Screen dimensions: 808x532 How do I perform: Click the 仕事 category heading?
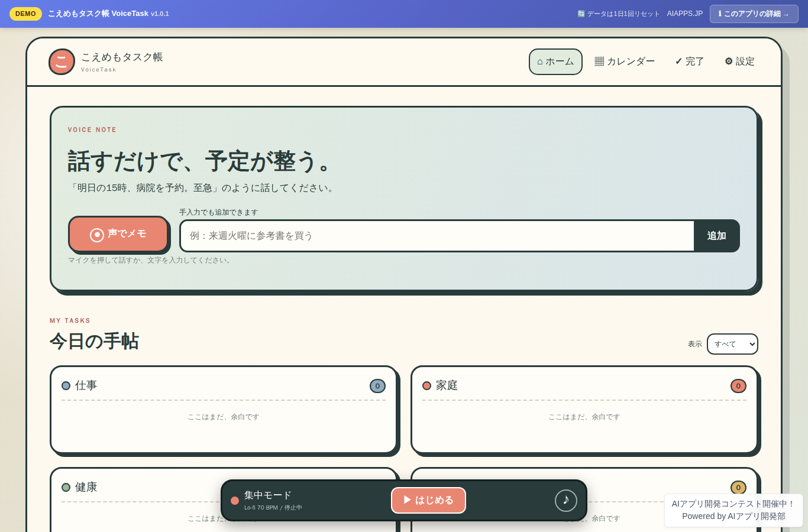click(86, 385)
